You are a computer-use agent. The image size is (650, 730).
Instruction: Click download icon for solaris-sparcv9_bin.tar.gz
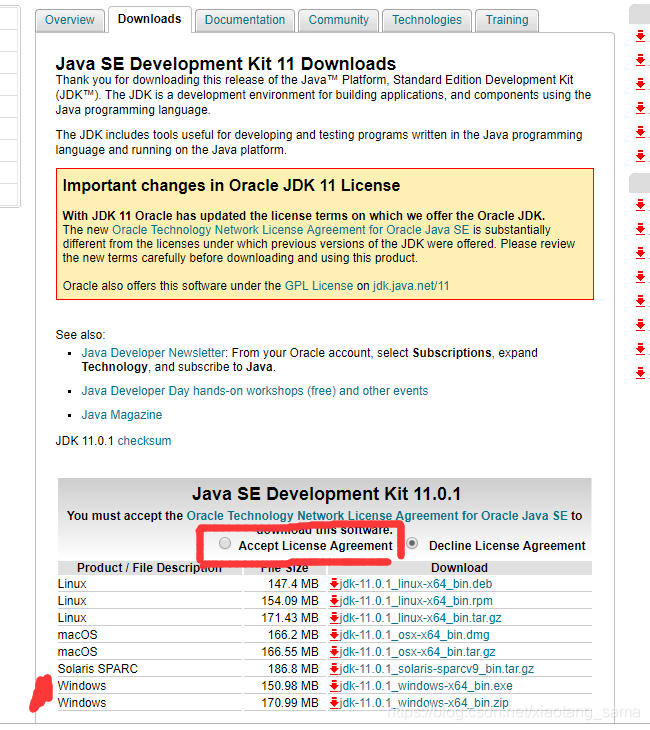point(334,669)
